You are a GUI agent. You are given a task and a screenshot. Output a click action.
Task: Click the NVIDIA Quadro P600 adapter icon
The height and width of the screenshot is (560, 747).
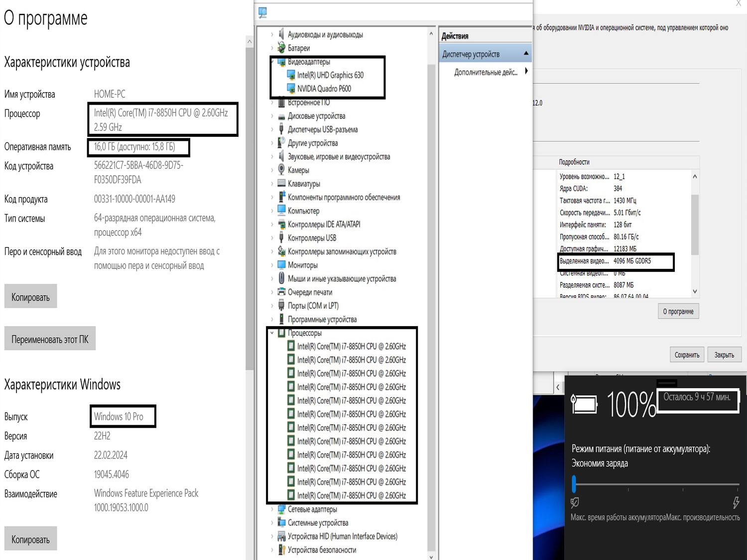click(291, 89)
